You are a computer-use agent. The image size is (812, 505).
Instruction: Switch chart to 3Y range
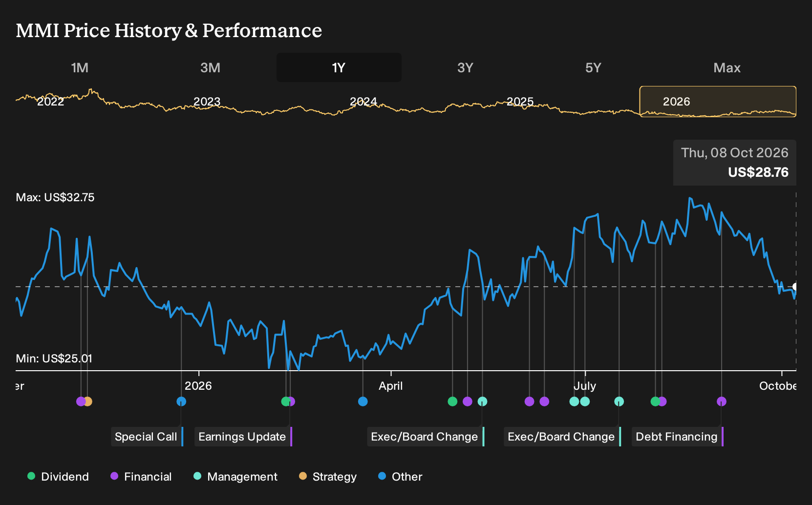point(465,67)
